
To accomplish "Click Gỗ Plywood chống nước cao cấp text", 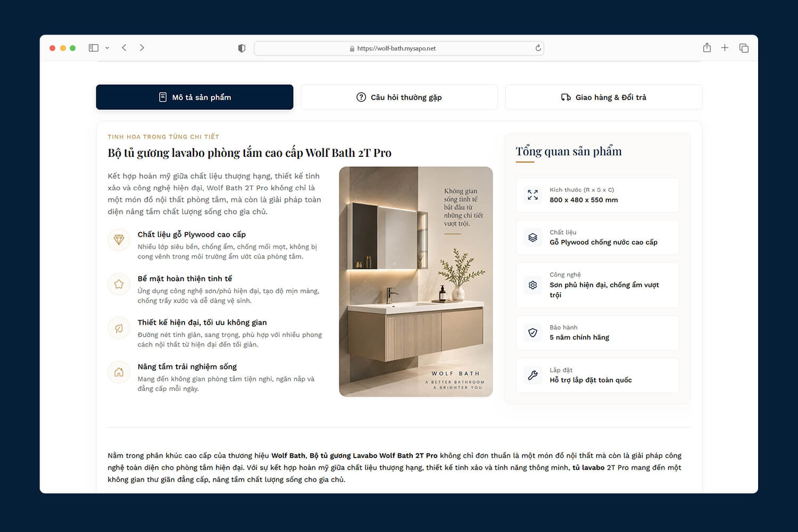I will pyautogui.click(x=603, y=242).
